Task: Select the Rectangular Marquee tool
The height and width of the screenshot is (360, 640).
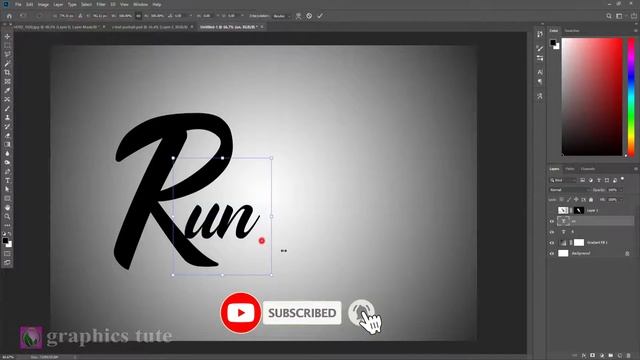Action: coord(7,46)
